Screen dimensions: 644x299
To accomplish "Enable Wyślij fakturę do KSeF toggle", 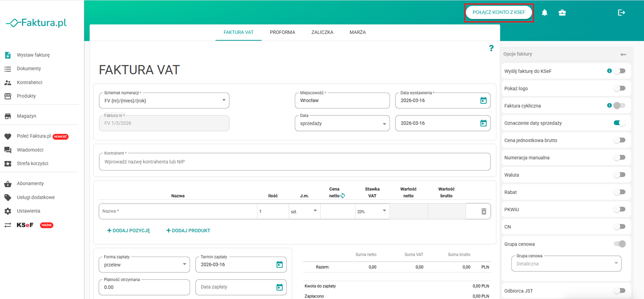I will point(619,71).
